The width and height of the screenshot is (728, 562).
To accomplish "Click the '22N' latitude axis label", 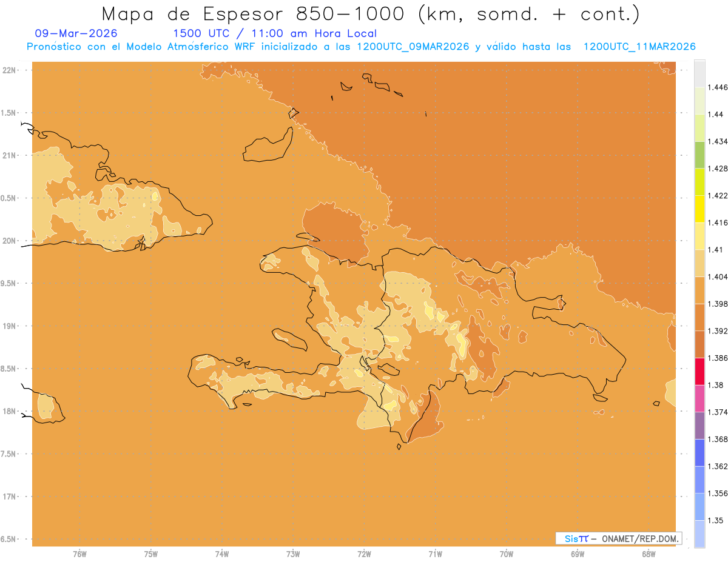I will [10, 70].
